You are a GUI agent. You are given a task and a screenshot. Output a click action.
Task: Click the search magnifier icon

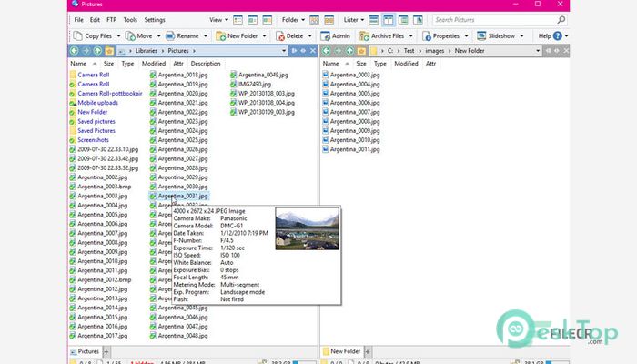561,19
